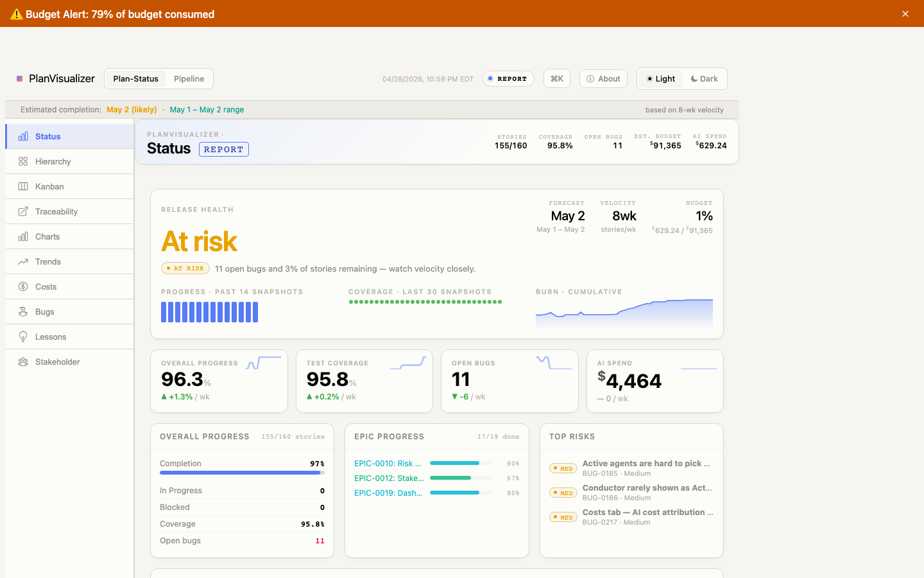Switch to Dark theme
Viewport: 924px width, 578px height.
pyautogui.click(x=705, y=79)
